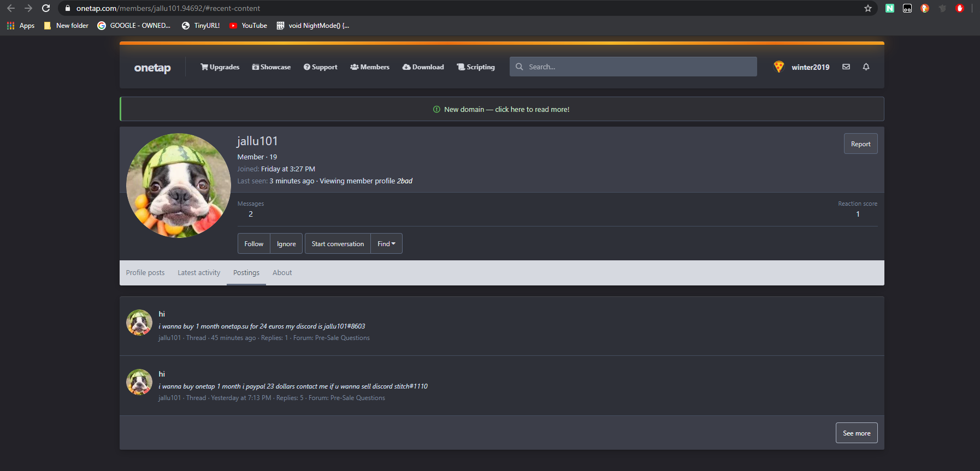Image resolution: width=980 pixels, height=471 pixels.
Task: Click the jallu101 author link on the 45 minutes ago thread
Action: [169, 338]
